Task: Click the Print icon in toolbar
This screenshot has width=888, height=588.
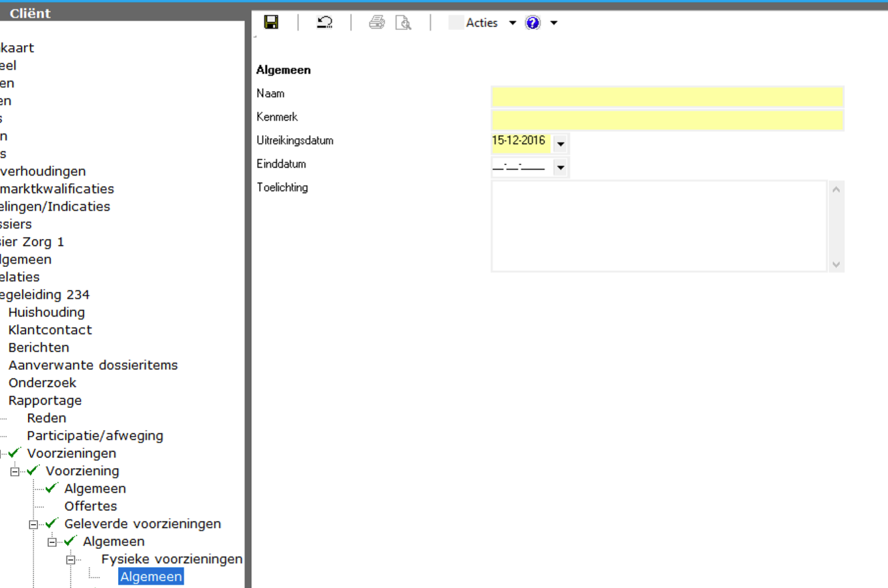Action: click(x=377, y=22)
